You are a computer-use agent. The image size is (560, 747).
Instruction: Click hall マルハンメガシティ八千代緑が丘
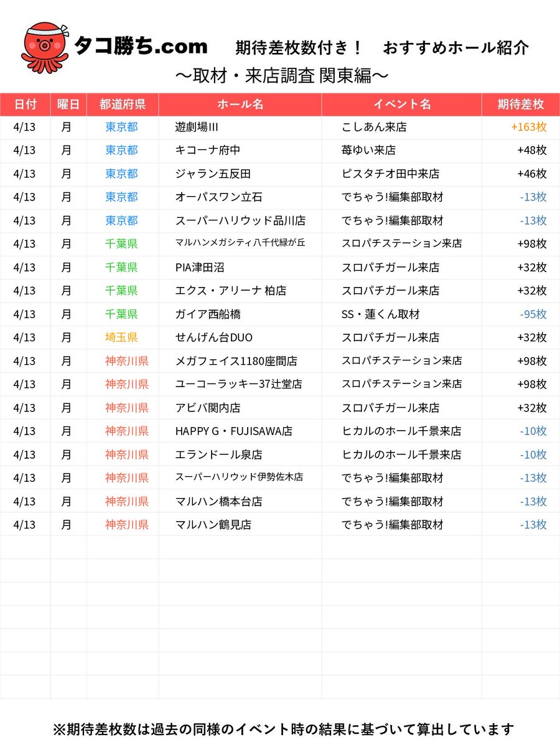(240, 243)
